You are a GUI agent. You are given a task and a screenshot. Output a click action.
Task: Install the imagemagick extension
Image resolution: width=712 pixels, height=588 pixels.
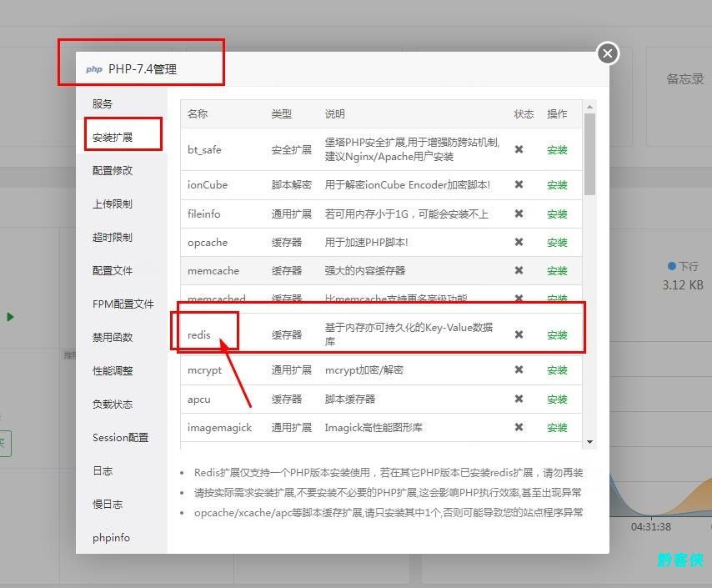point(557,428)
